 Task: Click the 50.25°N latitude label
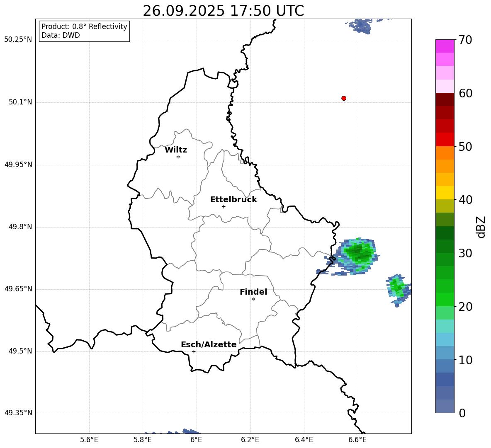(18, 40)
